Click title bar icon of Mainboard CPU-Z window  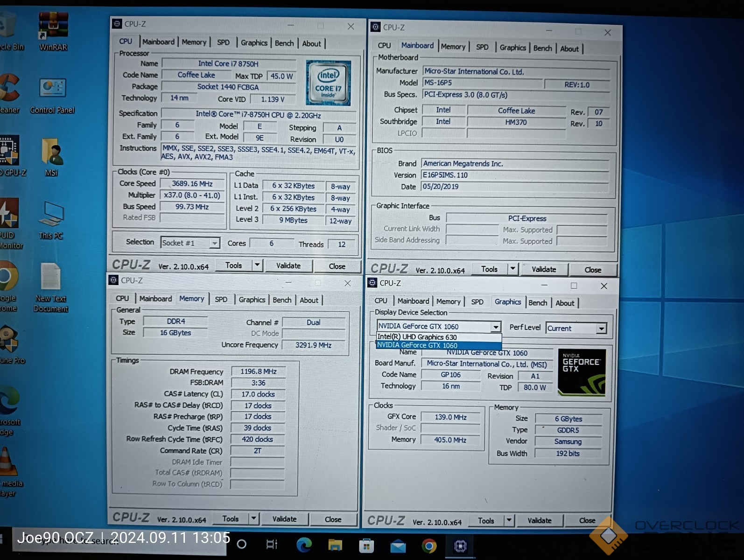pyautogui.click(x=375, y=27)
